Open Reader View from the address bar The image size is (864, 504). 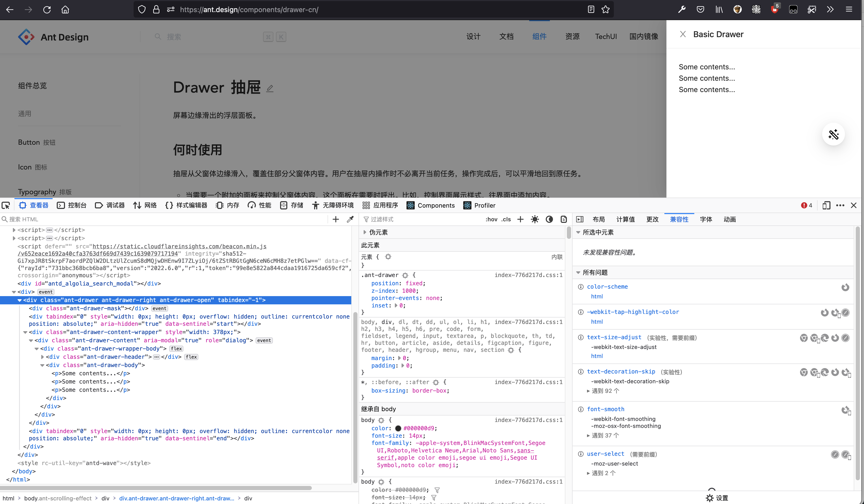tap(591, 9)
